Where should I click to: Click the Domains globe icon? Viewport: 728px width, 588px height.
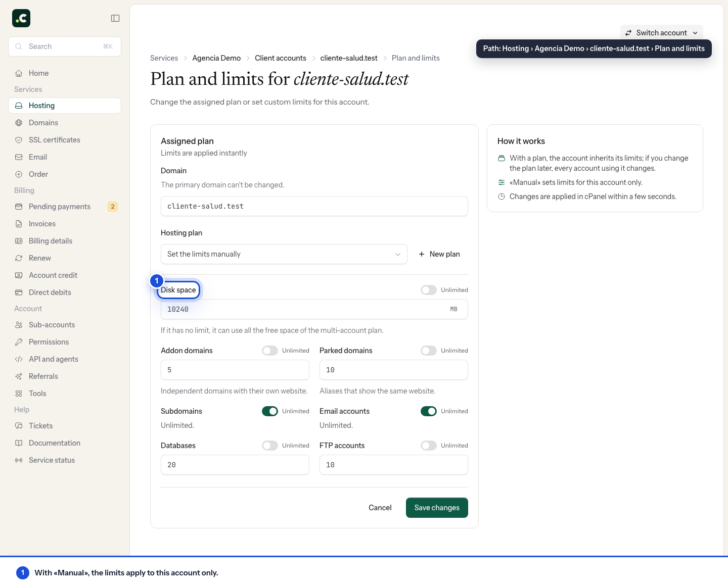tap(19, 123)
